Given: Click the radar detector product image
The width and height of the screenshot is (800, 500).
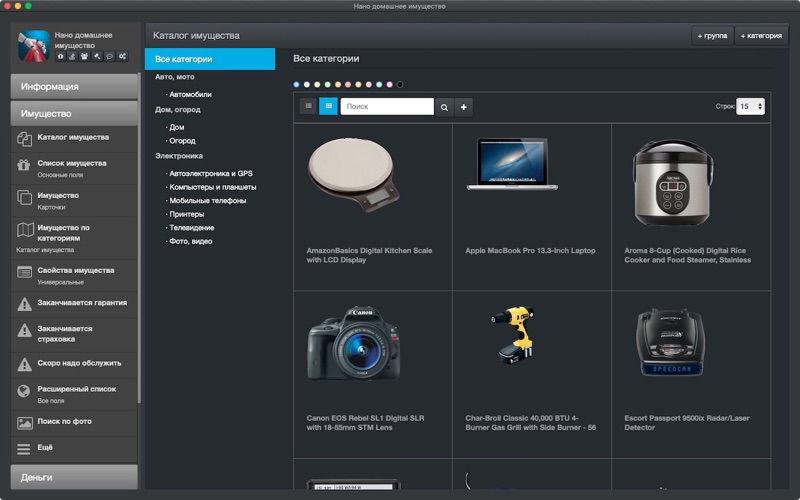Looking at the screenshot, I should click(x=671, y=342).
